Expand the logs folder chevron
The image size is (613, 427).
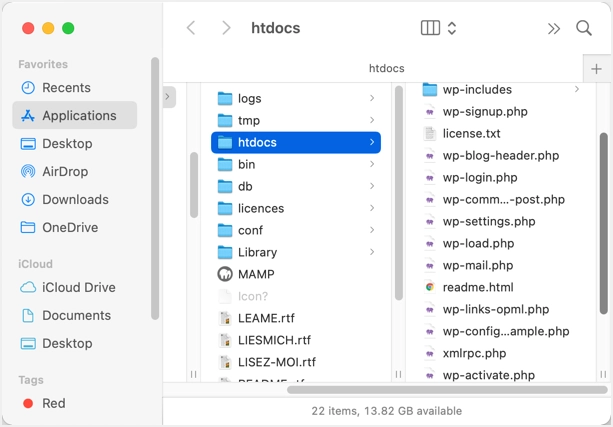click(x=372, y=98)
